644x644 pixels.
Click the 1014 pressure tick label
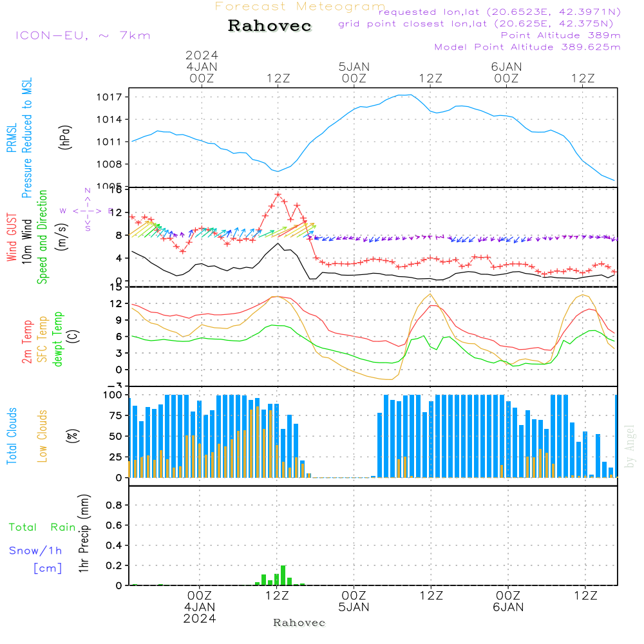109,120
